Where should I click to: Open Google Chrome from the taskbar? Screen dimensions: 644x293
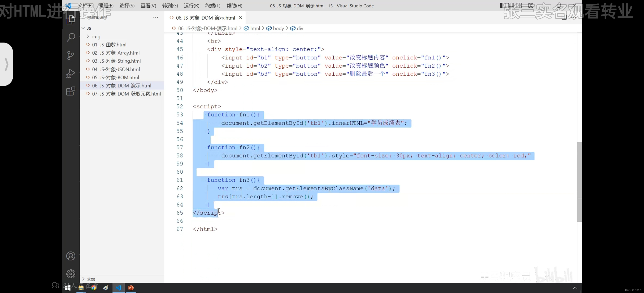tap(94, 288)
